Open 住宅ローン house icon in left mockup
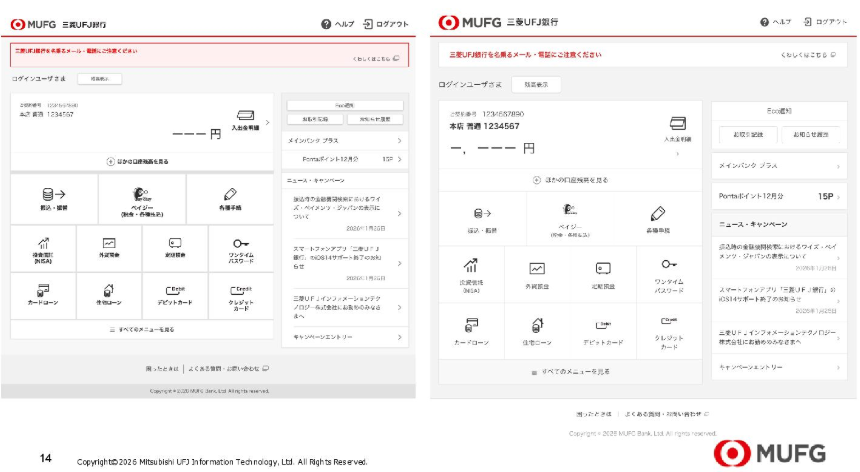Viewport: 860px width, 472px height. [x=109, y=290]
